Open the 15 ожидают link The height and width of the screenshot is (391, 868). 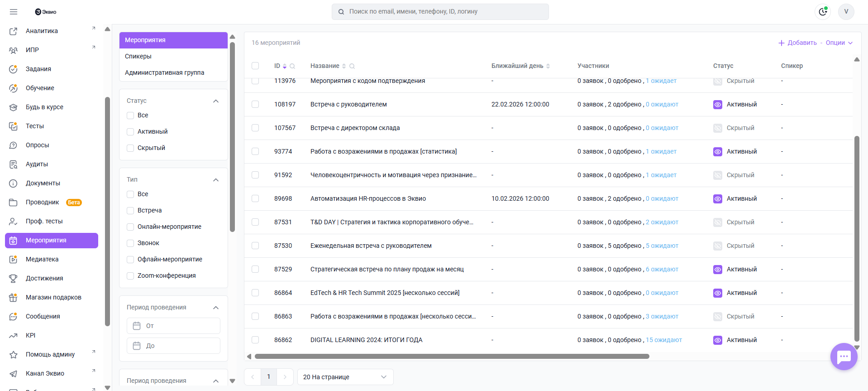click(663, 340)
